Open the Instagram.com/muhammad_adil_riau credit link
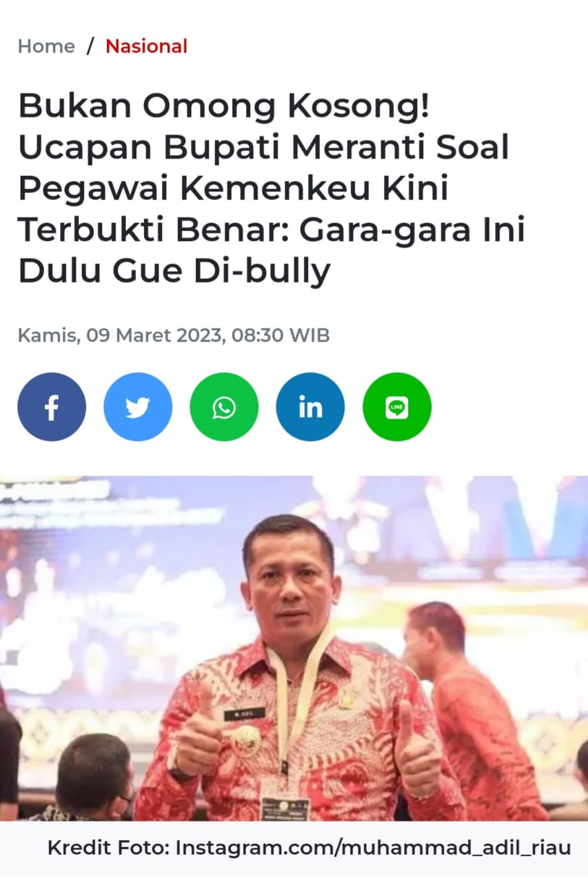The height and width of the screenshot is (883, 588). point(373,848)
